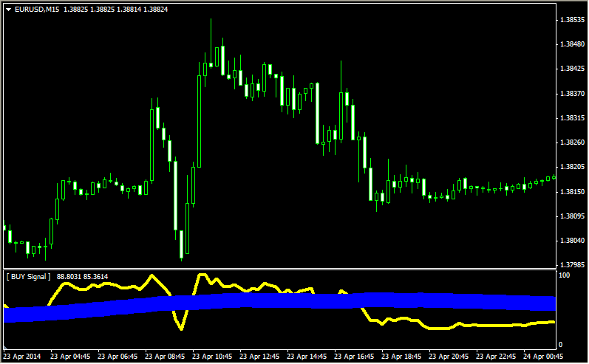Click the 1.38260 price scale label
The width and height of the screenshot is (589, 364).
pyautogui.click(x=573, y=142)
